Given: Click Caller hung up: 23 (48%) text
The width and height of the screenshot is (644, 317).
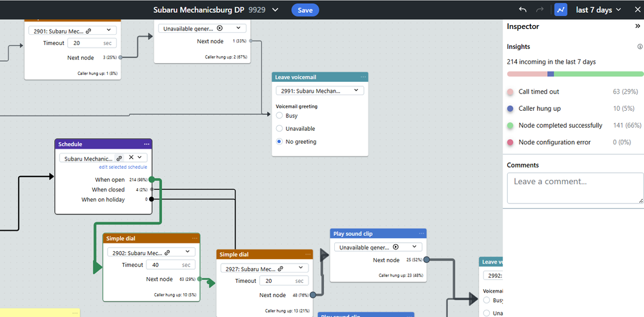Looking at the screenshot, I should 401,276.
